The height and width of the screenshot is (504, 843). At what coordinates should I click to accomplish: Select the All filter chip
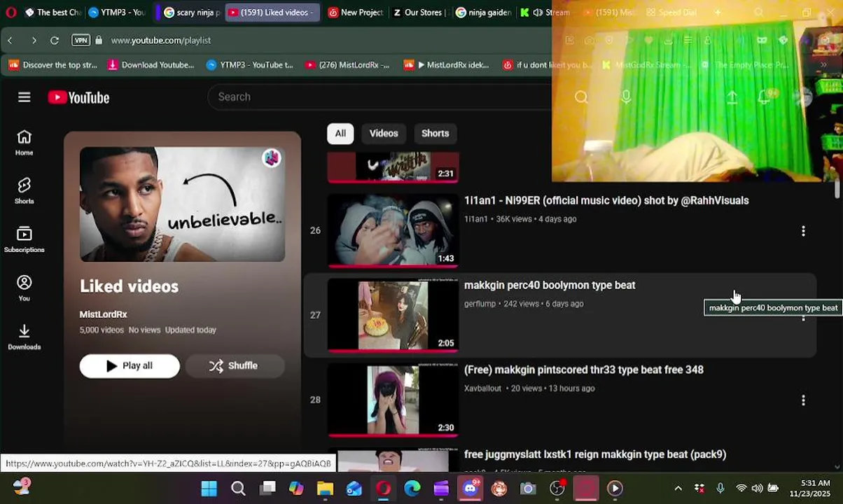click(340, 133)
